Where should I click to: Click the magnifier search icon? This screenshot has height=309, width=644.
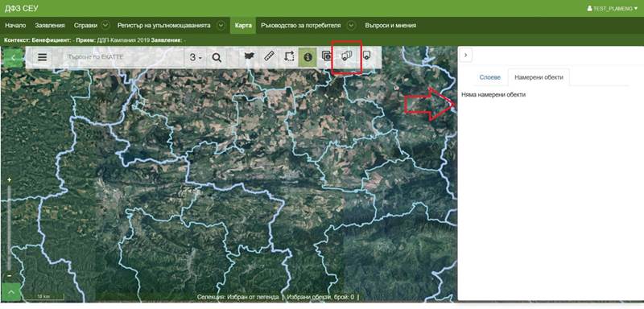(x=217, y=57)
